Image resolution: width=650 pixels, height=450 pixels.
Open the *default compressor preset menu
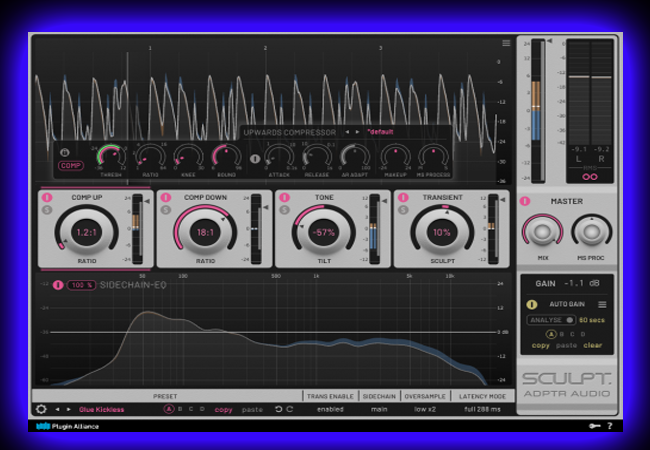pos(380,132)
